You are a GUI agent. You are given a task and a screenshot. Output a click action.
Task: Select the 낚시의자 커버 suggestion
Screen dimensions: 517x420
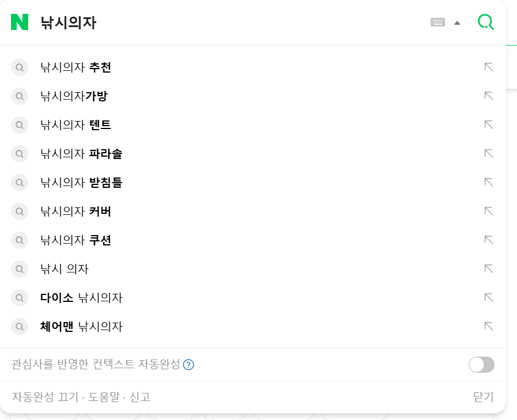[x=75, y=211]
